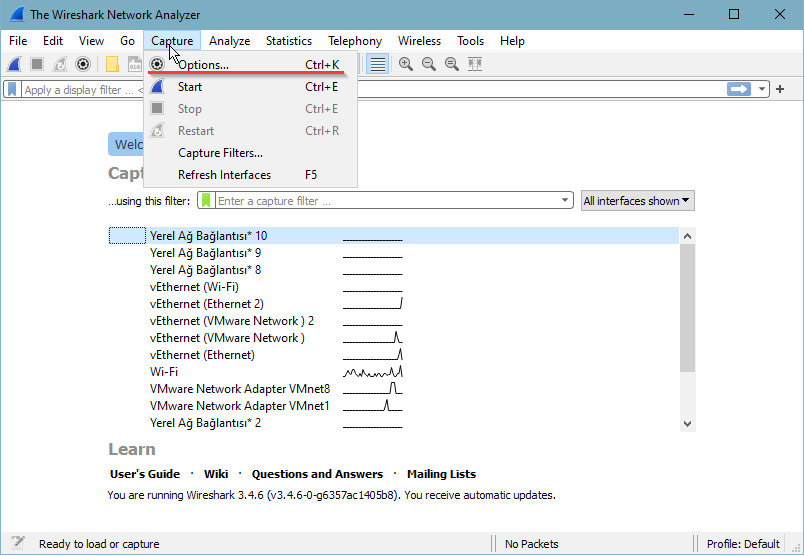Image resolution: width=804 pixels, height=556 pixels.
Task: Open the User's Guide link
Action: (x=145, y=474)
